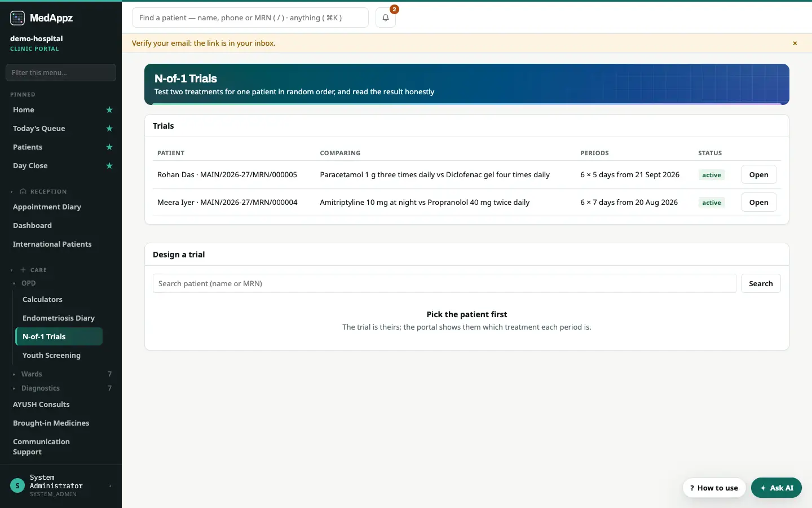Unpin Patients star icon
Screen dimensions: 812x508
click(x=109, y=147)
